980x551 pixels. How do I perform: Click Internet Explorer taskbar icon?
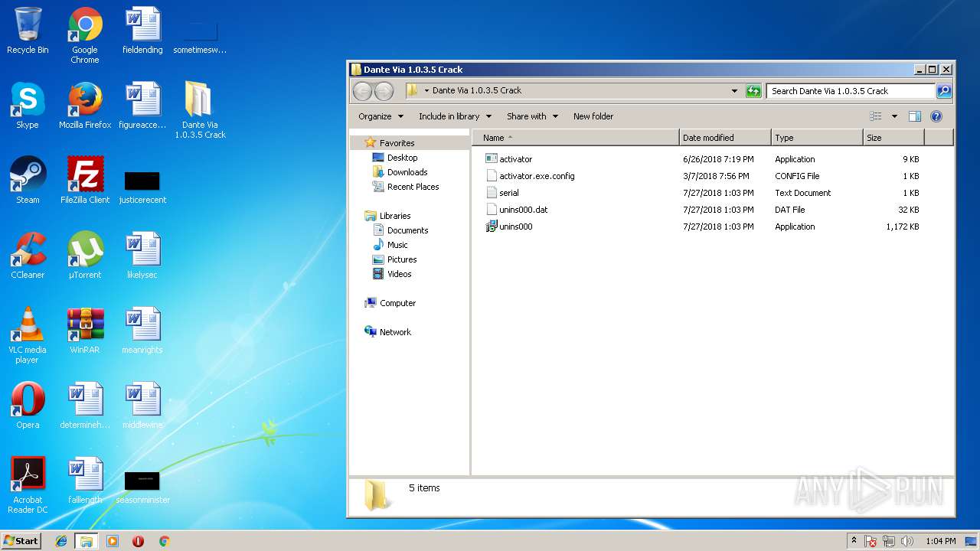[x=61, y=541]
